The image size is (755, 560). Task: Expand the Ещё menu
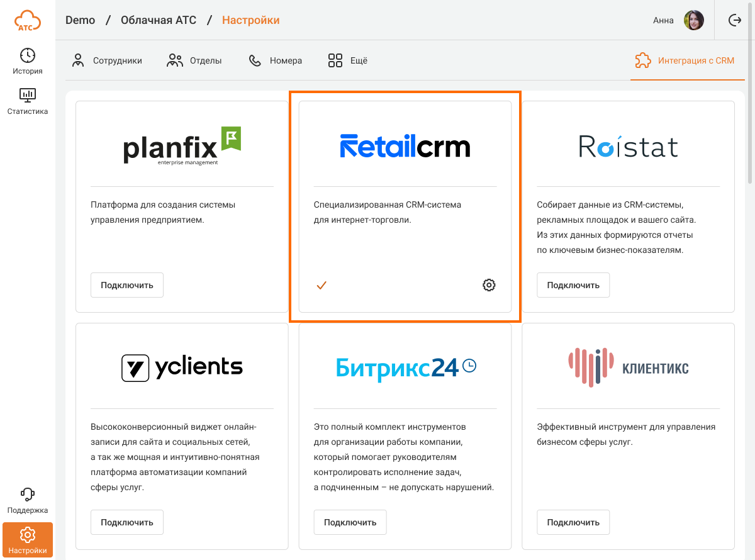tap(347, 61)
